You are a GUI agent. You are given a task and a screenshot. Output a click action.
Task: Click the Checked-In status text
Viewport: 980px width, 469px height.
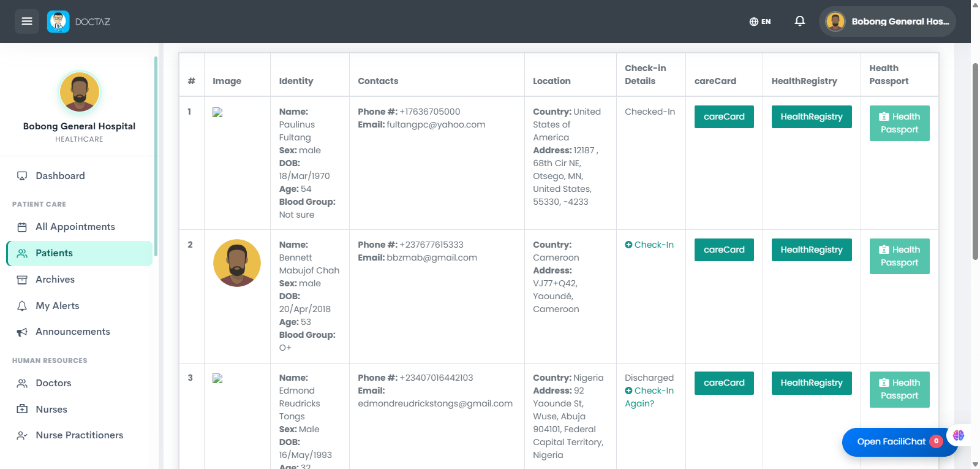click(x=650, y=112)
